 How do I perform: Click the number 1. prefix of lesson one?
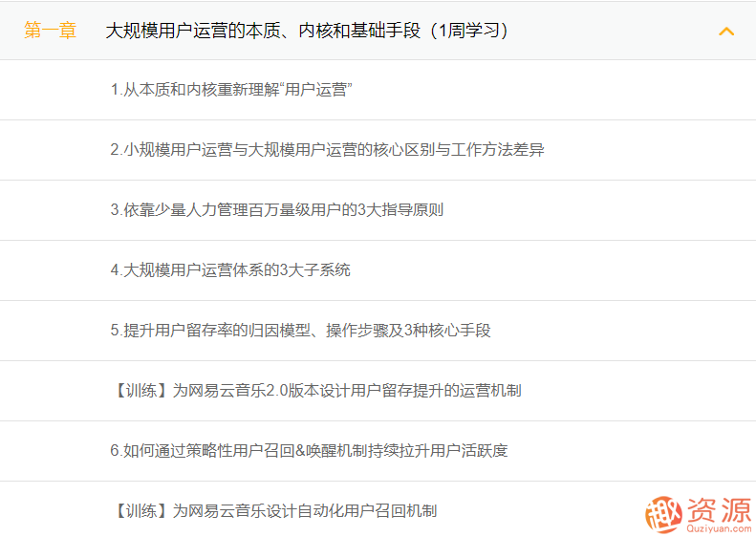point(116,90)
